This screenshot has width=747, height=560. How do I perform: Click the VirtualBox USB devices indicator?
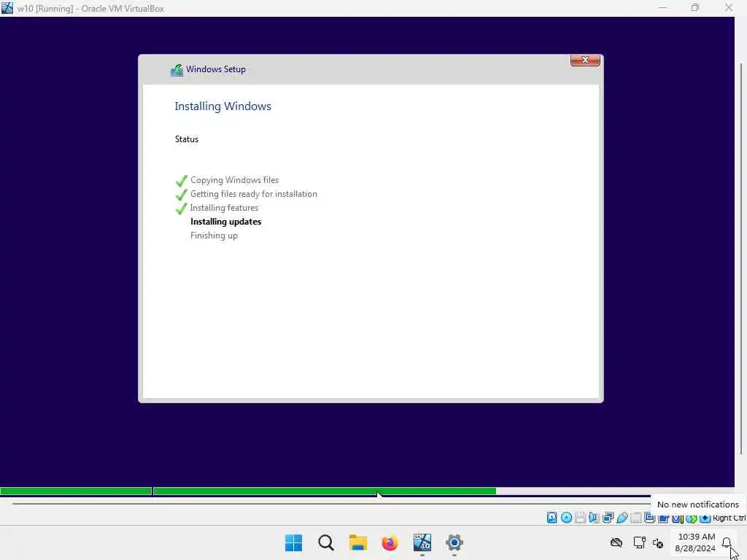(622, 518)
